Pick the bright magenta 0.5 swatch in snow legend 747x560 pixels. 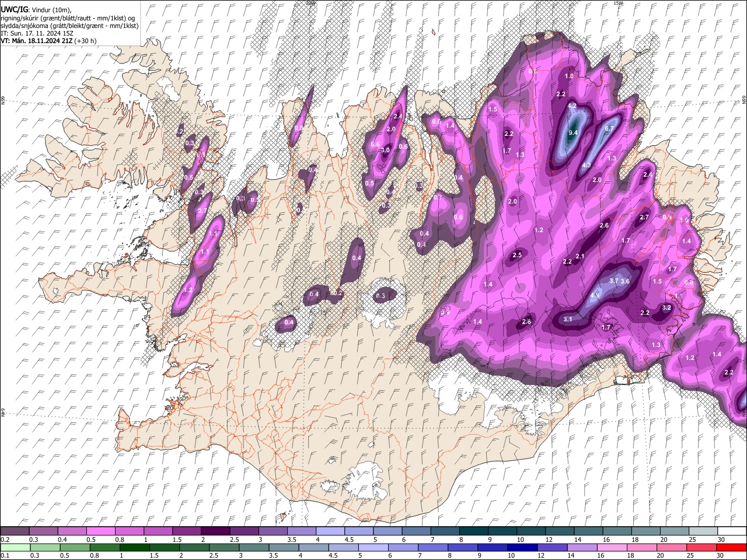coord(101,531)
